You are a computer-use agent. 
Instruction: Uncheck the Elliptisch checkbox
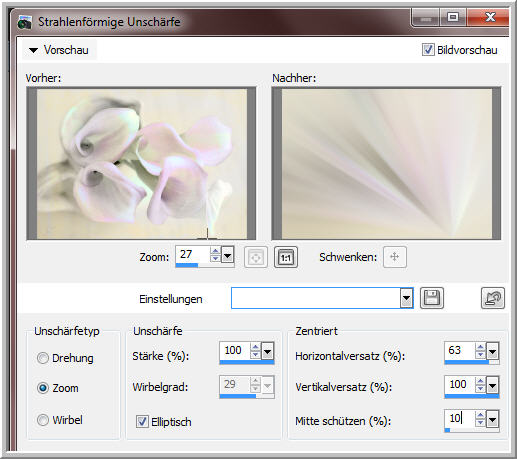pyautogui.click(x=142, y=421)
